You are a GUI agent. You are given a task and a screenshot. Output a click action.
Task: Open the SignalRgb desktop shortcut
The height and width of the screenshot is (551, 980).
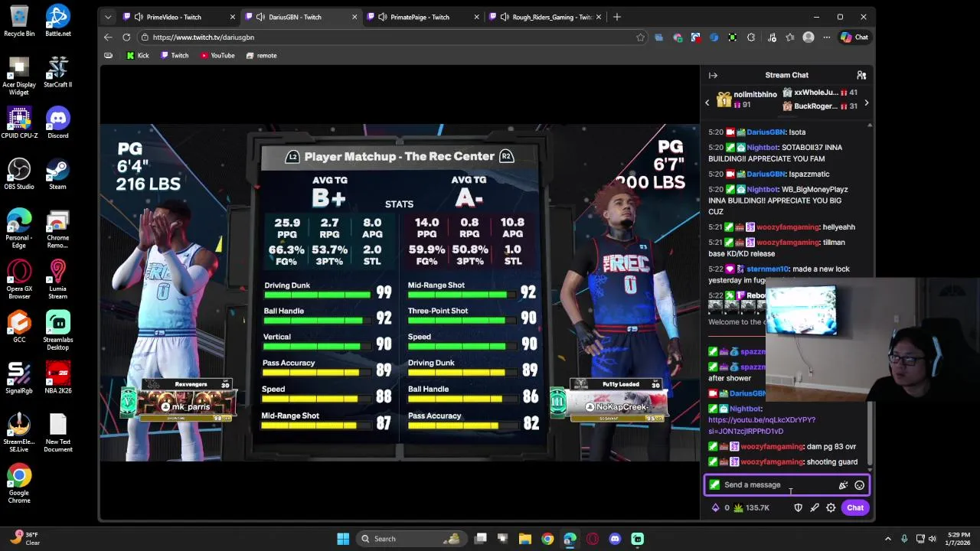pyautogui.click(x=19, y=377)
